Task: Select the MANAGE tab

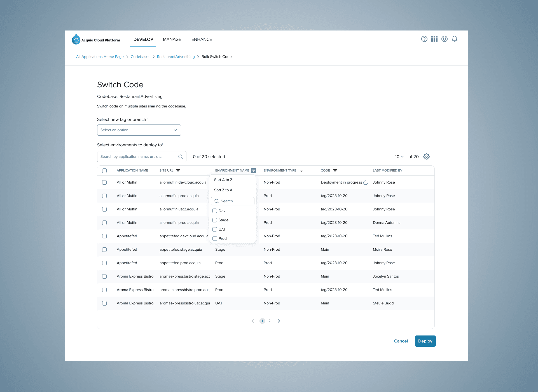Action: click(172, 39)
